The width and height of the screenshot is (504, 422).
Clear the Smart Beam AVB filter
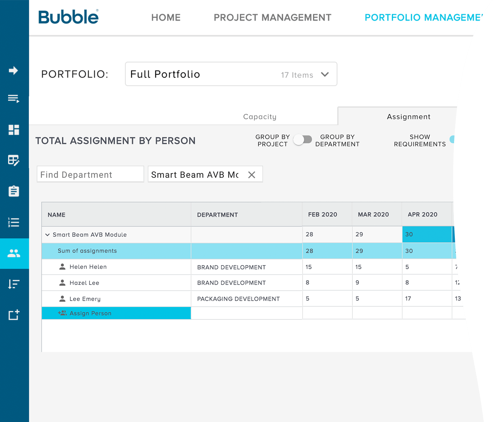(252, 175)
